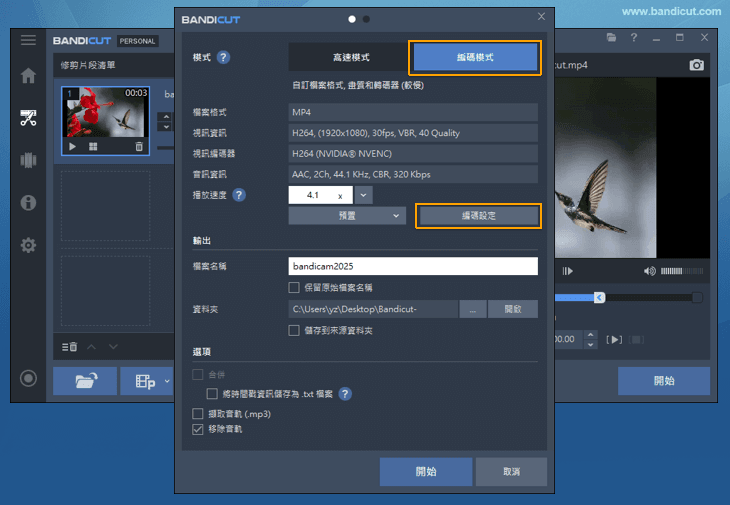Viewport: 730px width, 505px height.
Task: Select the Cut (scissors) mode in sidebar
Action: pyautogui.click(x=28, y=118)
